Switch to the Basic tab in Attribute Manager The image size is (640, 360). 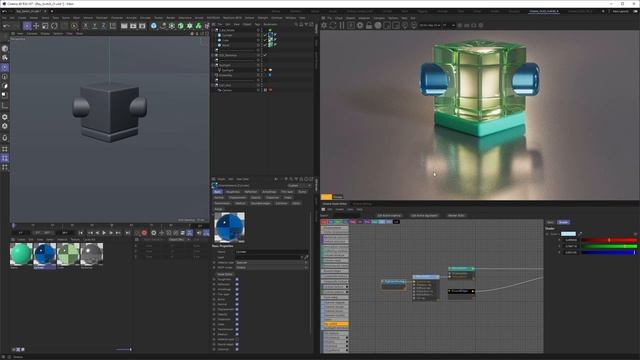tap(218, 191)
